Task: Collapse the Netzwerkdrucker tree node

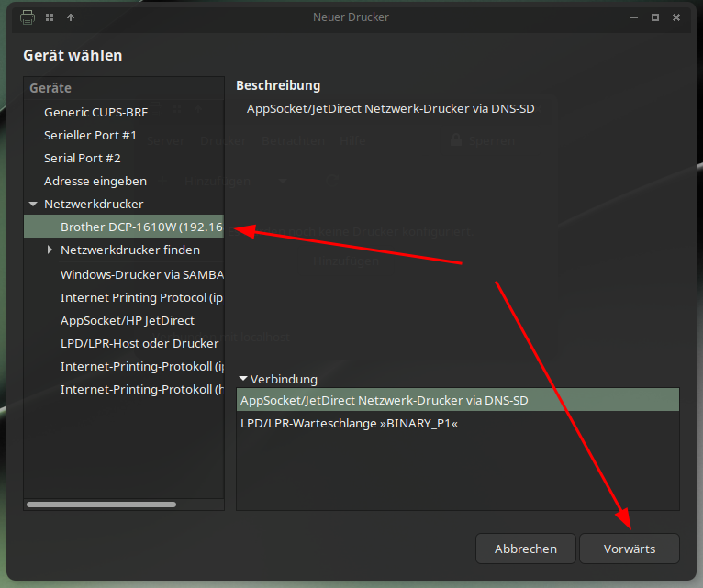Action: pos(33,204)
